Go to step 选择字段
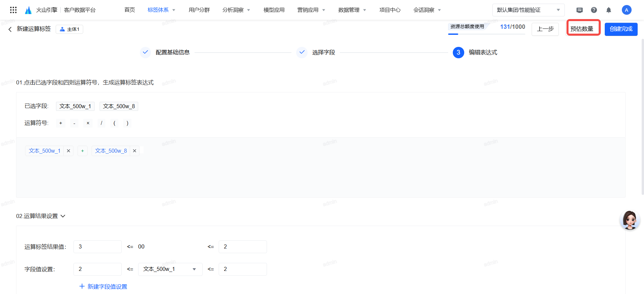This screenshot has width=644, height=294. click(316, 53)
